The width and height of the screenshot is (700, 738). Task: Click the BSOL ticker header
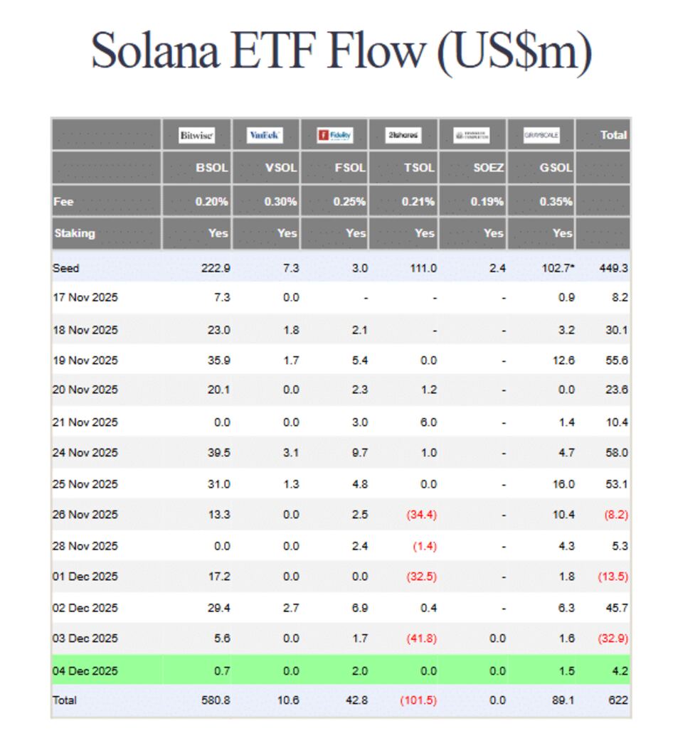[212, 169]
